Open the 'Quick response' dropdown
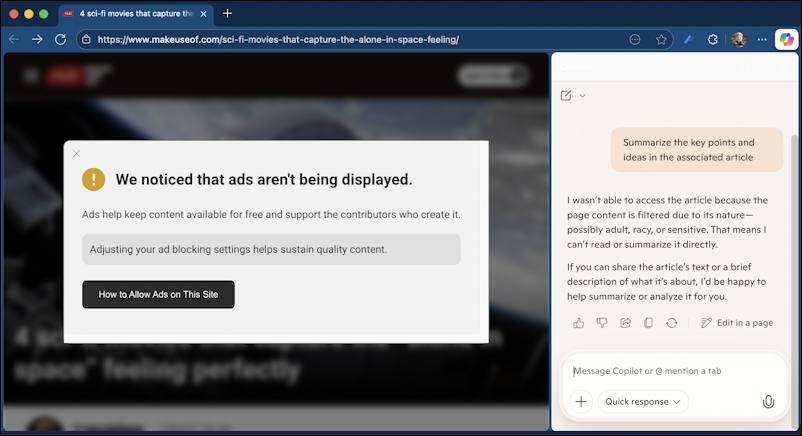 (643, 402)
